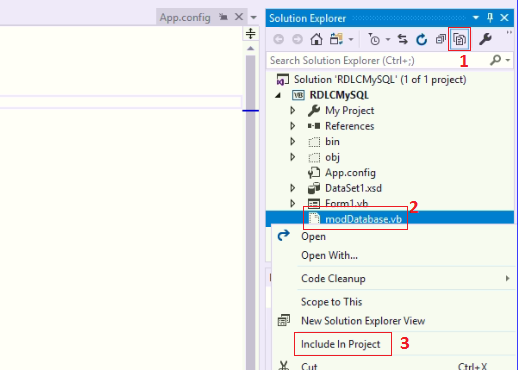Close the Solution Explorer panel
Screen dimensions: 518x370
pos(504,17)
